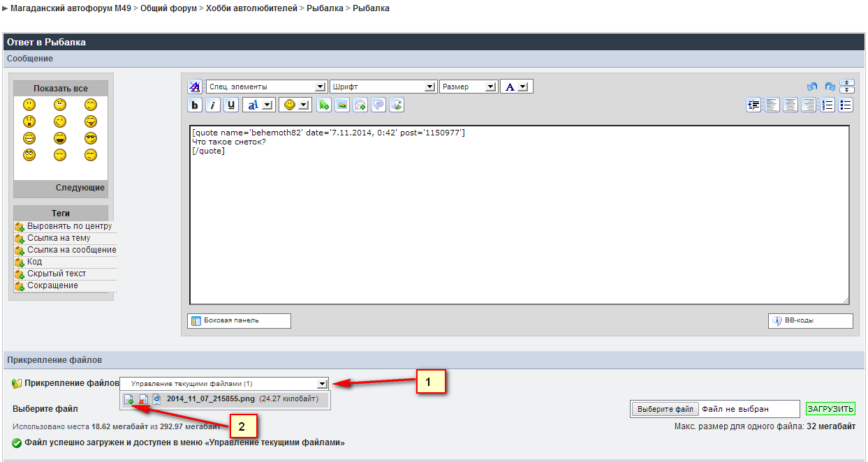
Task: Click the insert image icon
Action: pos(342,105)
